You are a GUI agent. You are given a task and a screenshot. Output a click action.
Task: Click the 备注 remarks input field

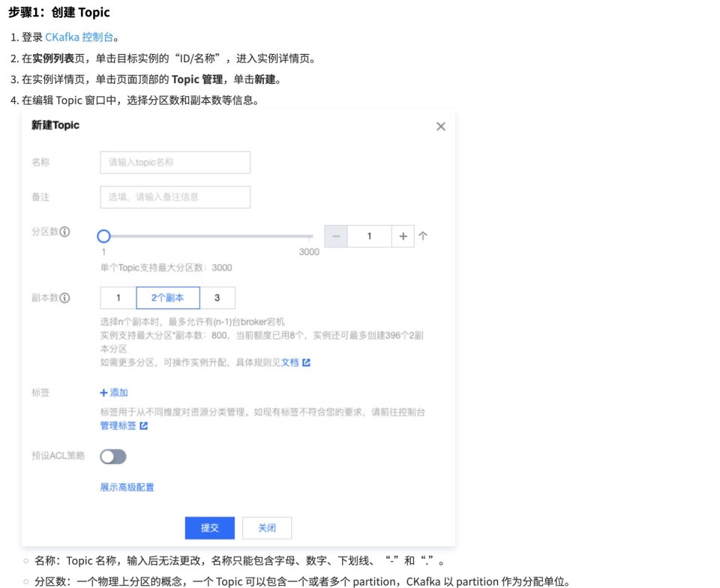point(175,197)
